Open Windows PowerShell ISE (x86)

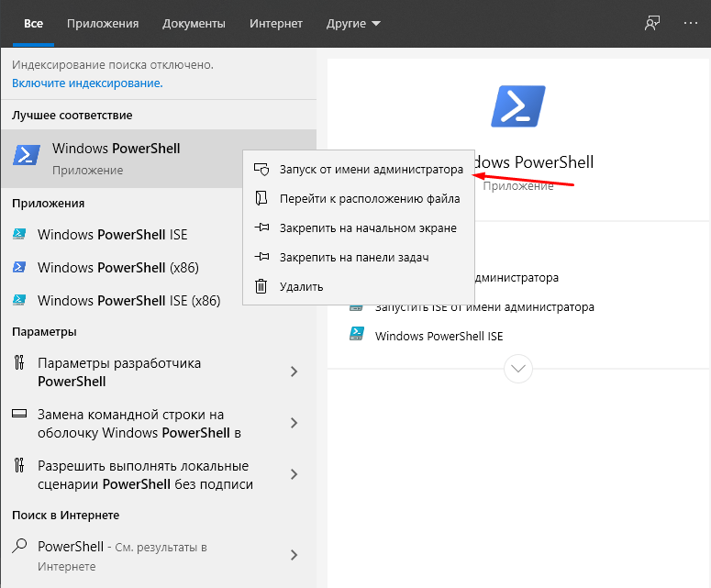[121, 301]
